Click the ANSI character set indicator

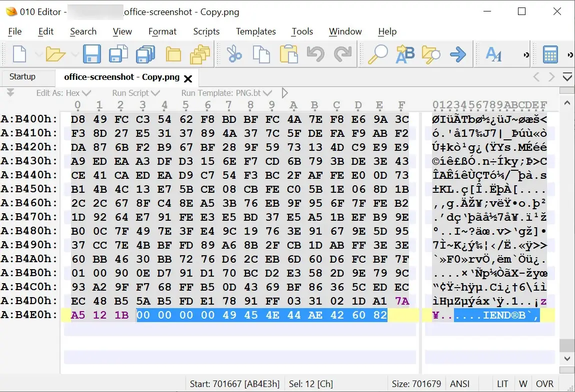click(x=459, y=384)
